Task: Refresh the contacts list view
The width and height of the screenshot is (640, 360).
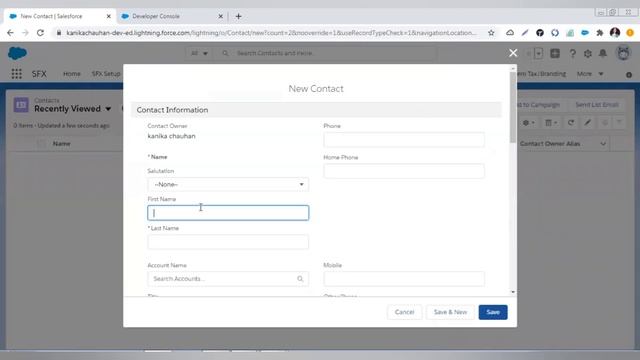Action: pos(571,123)
